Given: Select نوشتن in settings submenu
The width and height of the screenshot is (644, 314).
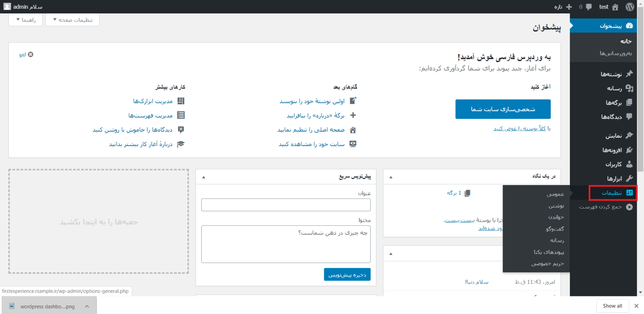Looking at the screenshot, I should 556,206.
